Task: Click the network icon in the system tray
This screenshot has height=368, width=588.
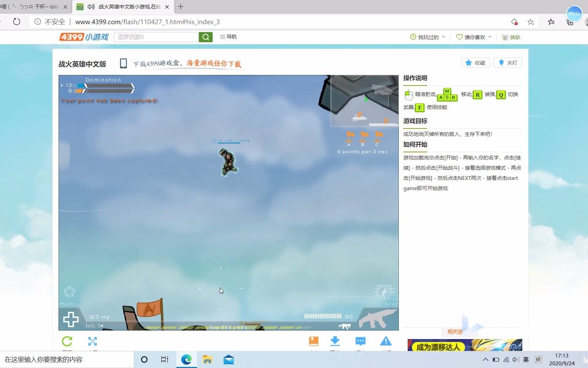Action: click(x=506, y=359)
